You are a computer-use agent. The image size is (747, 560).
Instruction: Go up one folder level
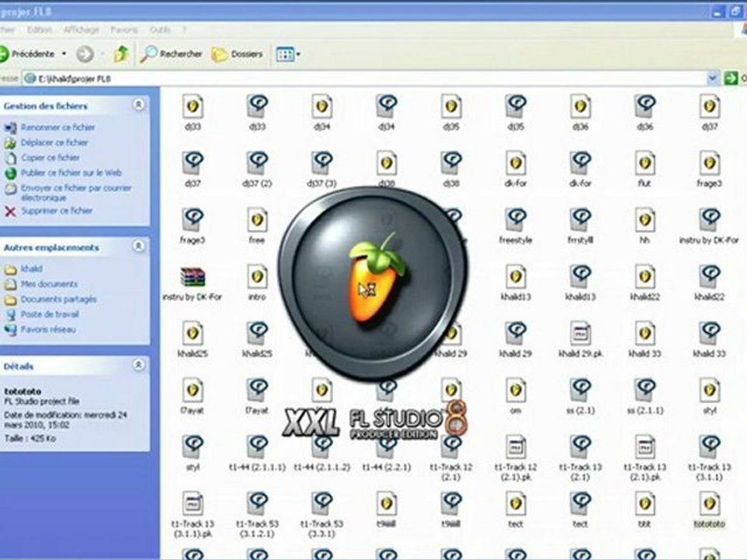coord(121,54)
